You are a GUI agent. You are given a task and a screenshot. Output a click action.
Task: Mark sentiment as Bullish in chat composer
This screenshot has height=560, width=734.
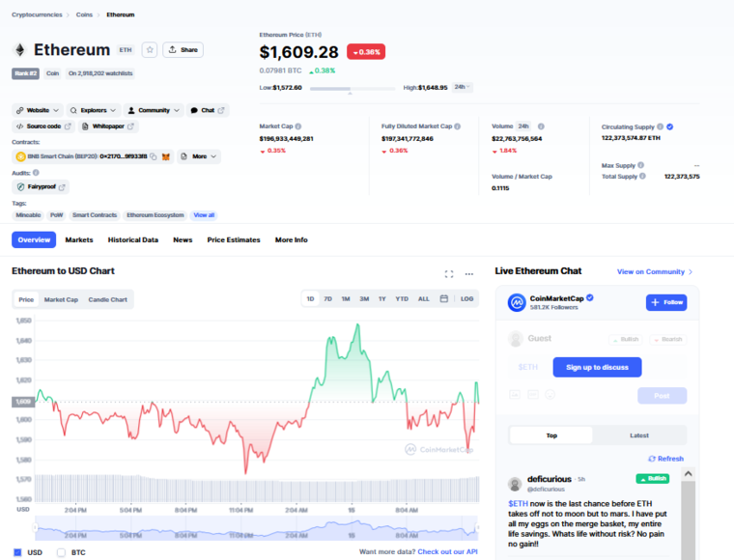tap(626, 339)
